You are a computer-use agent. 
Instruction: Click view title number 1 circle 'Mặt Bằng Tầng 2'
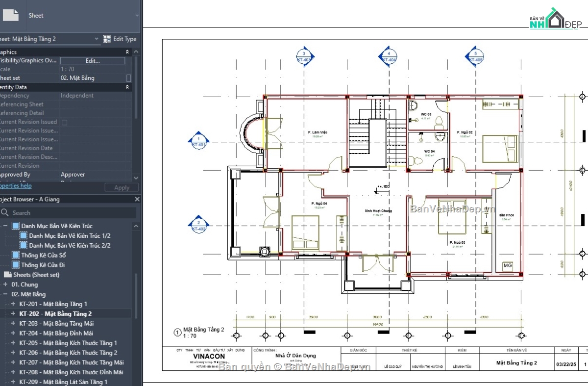[177, 333]
